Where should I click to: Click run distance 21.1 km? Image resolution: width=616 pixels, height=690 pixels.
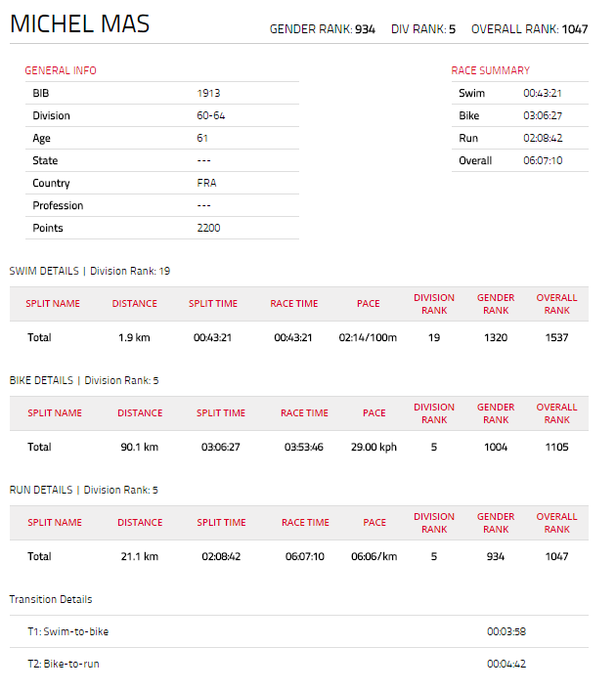[x=140, y=557]
